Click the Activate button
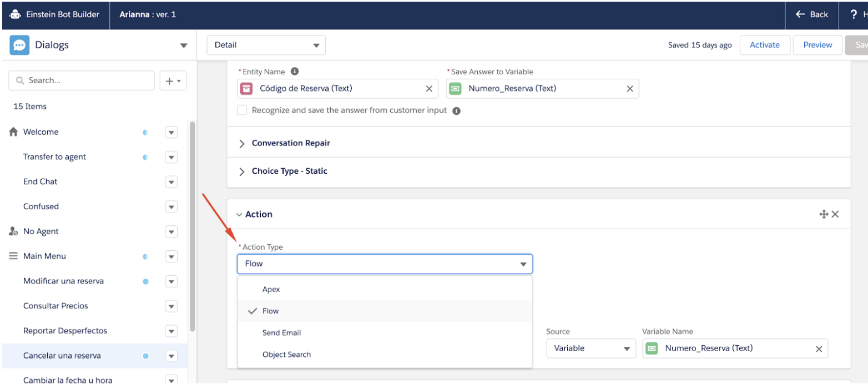The image size is (868, 384). [764, 45]
